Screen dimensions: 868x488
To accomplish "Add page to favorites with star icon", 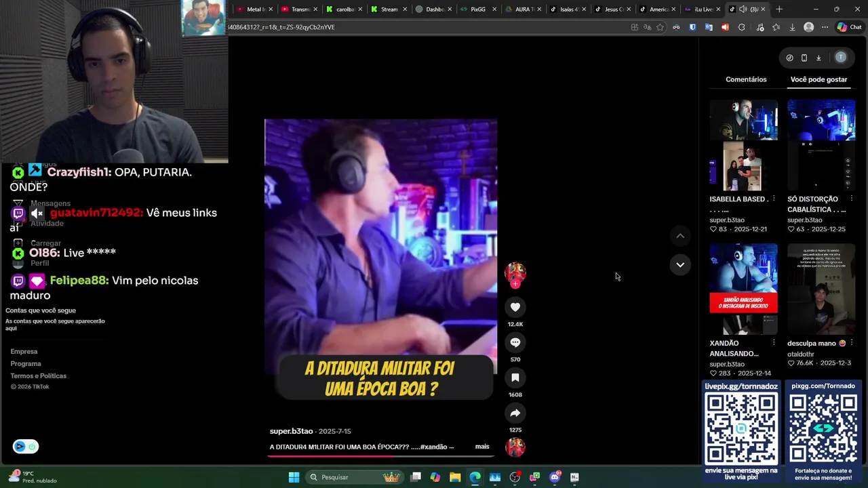I will (660, 27).
